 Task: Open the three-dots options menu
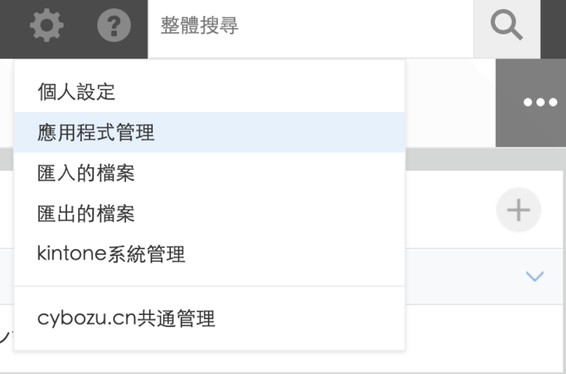point(540,103)
